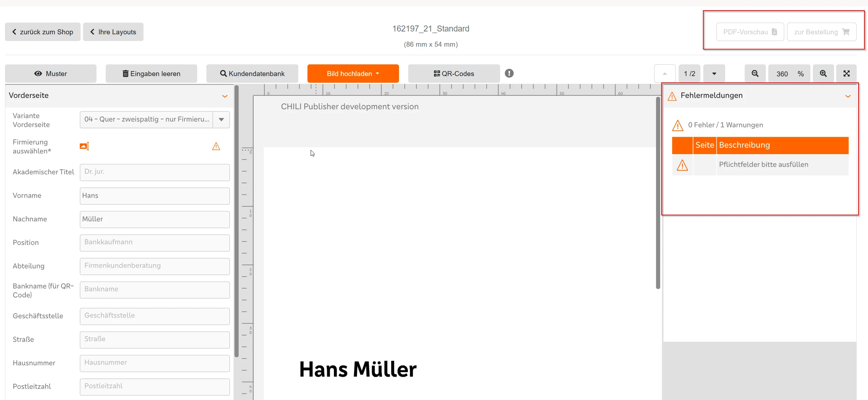868x400 pixels.
Task: Click the Position input field
Action: [x=154, y=243]
